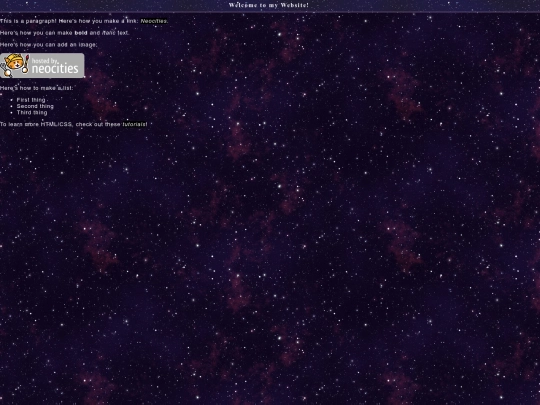The image size is (540, 405).
Task: Click 'This is a paragraph!' text
Action: (x=28, y=21)
